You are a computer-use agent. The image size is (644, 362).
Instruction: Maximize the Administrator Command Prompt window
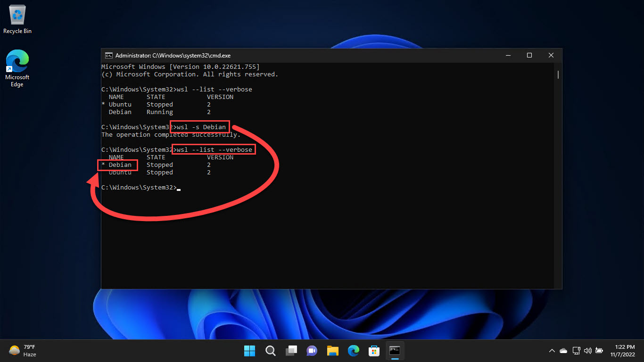point(529,55)
